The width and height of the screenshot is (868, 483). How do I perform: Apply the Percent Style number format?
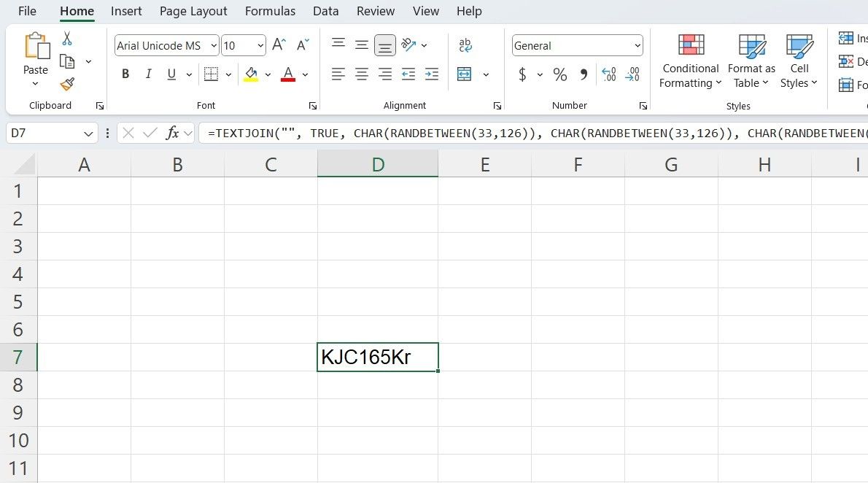(x=560, y=74)
